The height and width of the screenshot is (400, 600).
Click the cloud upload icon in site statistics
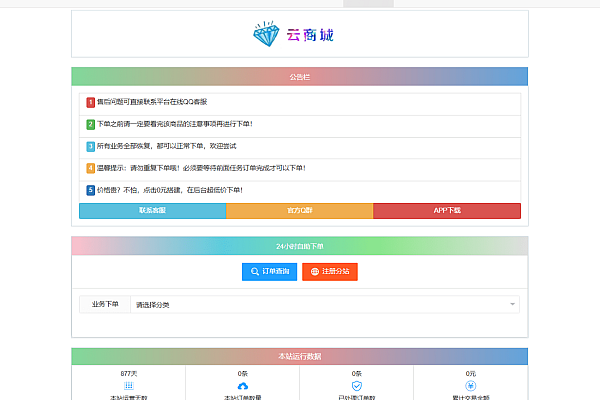pyautogui.click(x=242, y=385)
